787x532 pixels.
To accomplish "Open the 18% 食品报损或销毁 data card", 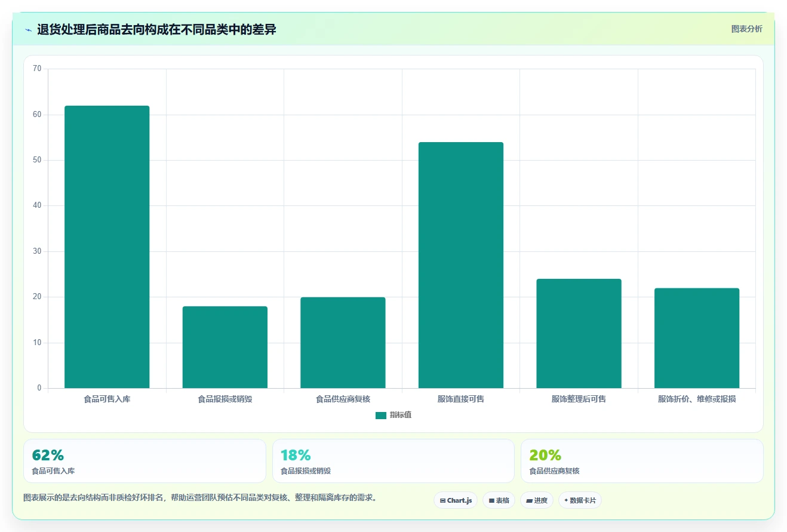I will [393, 461].
